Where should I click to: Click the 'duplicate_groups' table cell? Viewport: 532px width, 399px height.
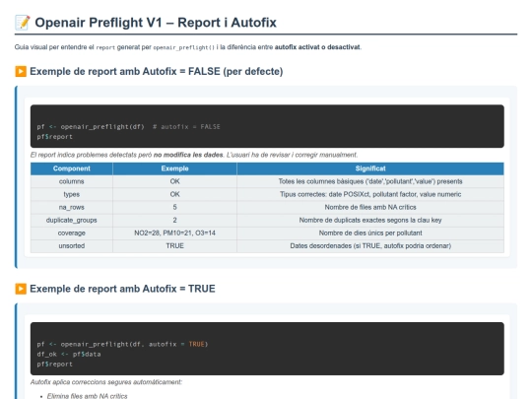(x=72, y=221)
